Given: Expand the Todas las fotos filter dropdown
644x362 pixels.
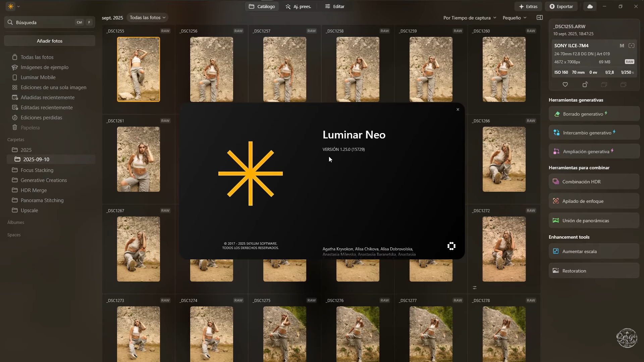Looking at the screenshot, I should (x=148, y=17).
